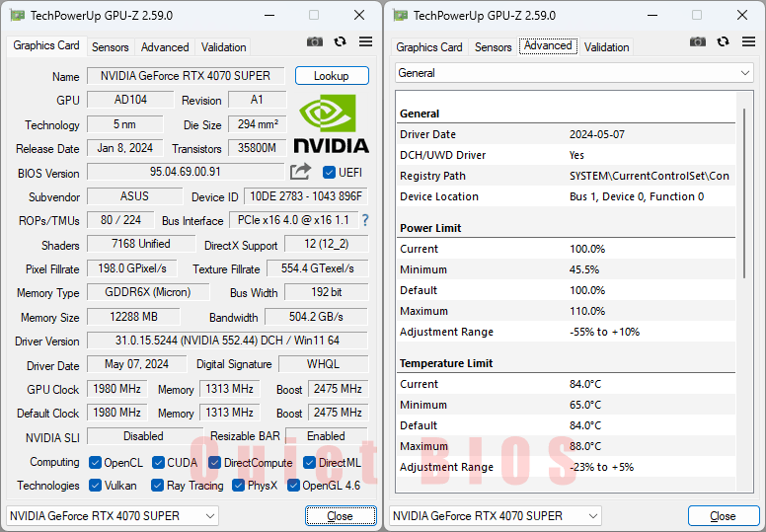Viewport: 766px width, 532px height.
Task: Click Memory Type field GDDR6X (Micron)
Action: click(x=148, y=292)
